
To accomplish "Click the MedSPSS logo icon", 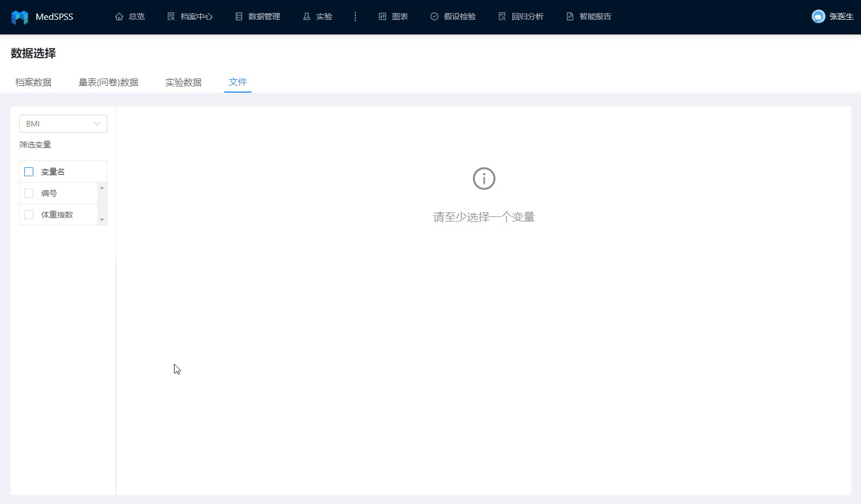I will [20, 17].
